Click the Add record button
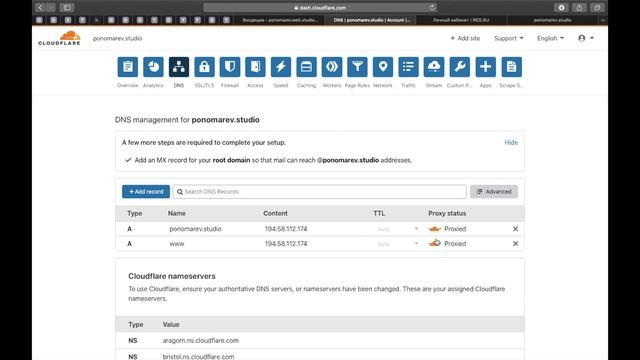This screenshot has width=640, height=360. pyautogui.click(x=146, y=192)
